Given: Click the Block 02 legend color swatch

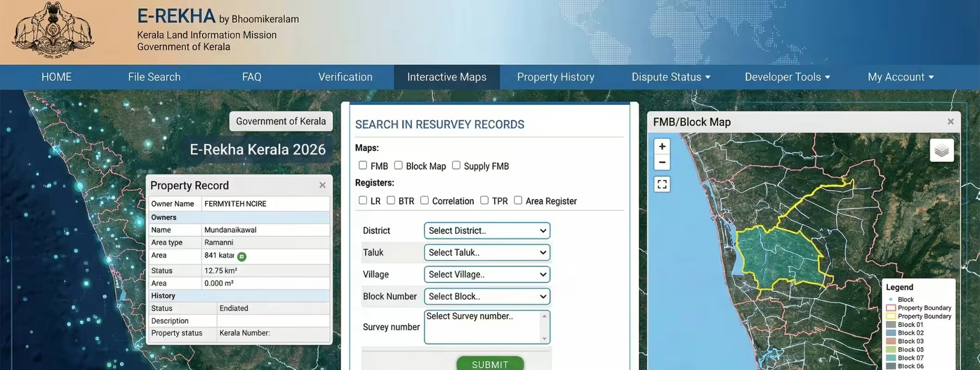Looking at the screenshot, I should click(x=891, y=333).
